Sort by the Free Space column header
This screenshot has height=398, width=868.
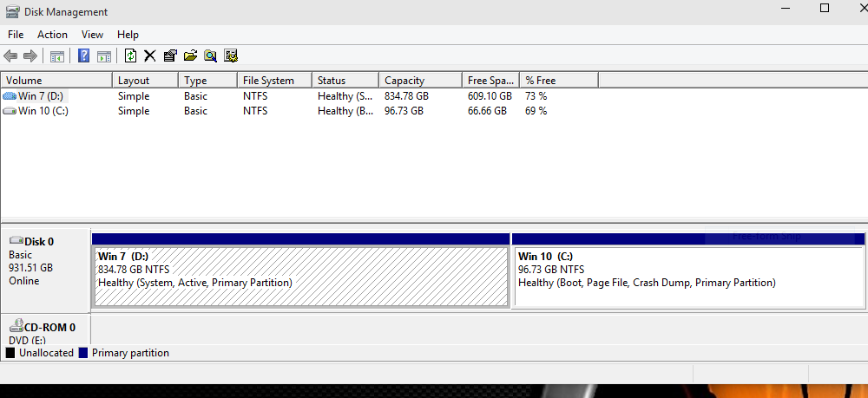tap(491, 80)
